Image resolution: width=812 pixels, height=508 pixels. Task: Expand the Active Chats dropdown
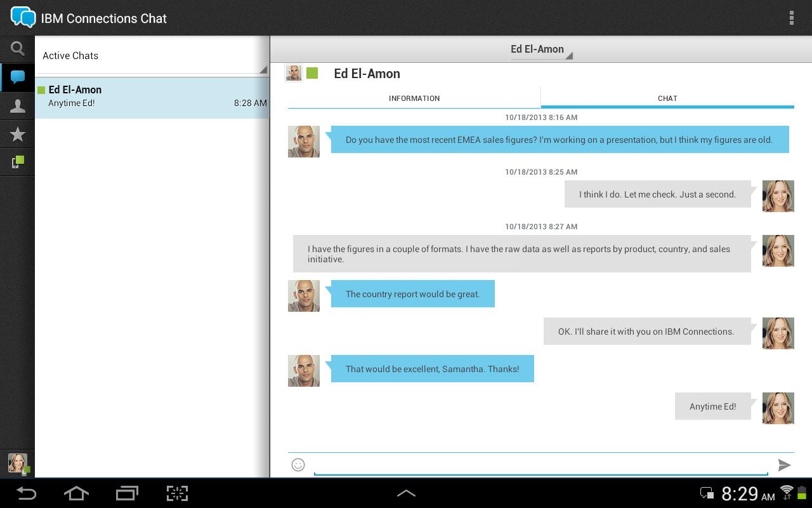pyautogui.click(x=152, y=56)
